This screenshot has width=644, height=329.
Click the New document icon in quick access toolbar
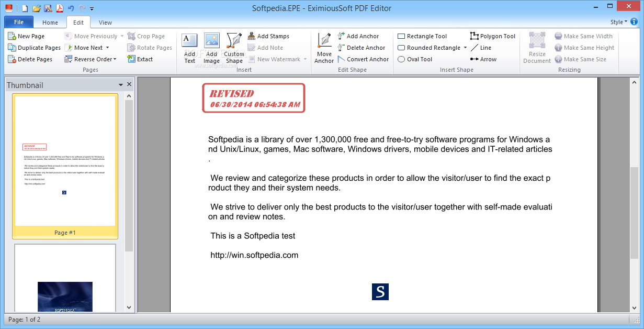(x=25, y=8)
